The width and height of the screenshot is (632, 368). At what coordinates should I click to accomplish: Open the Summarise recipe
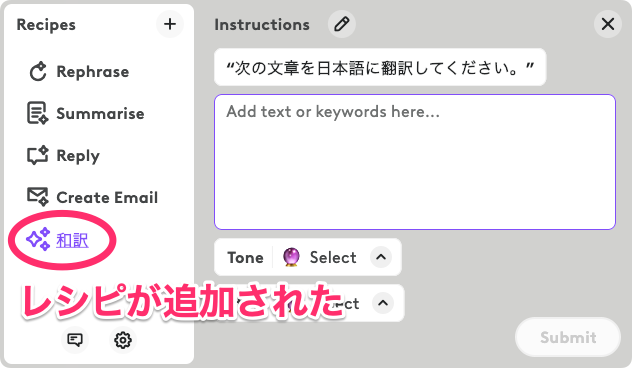click(x=85, y=114)
